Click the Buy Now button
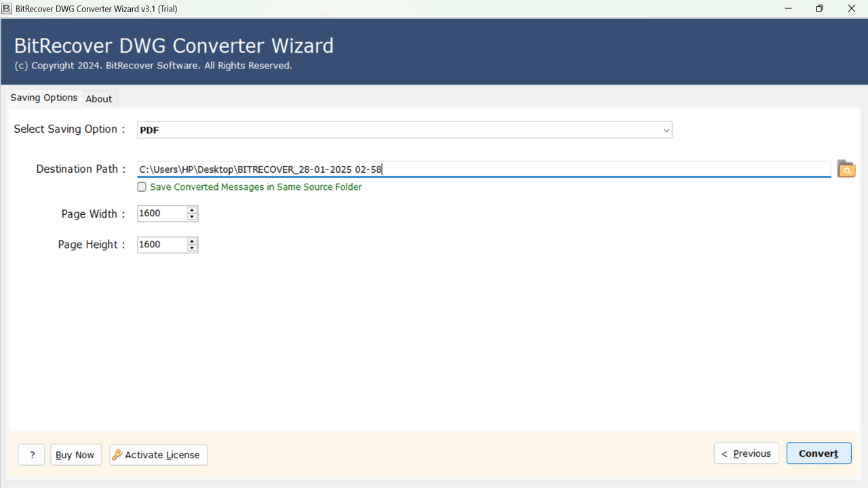Screen dimensions: 868x488 tap(75, 455)
